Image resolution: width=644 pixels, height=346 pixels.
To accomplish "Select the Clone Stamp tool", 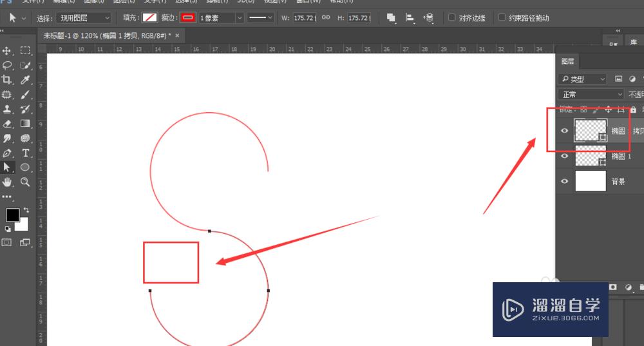I will (6, 109).
